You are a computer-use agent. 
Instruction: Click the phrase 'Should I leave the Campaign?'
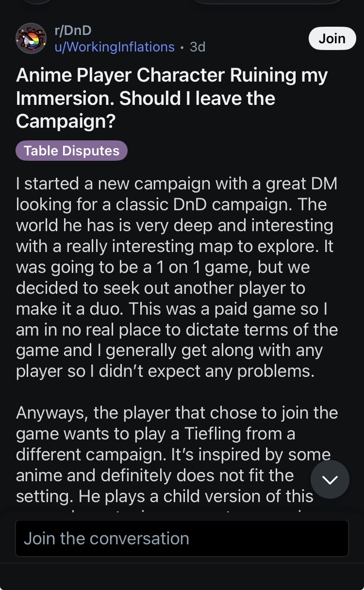[146, 109]
